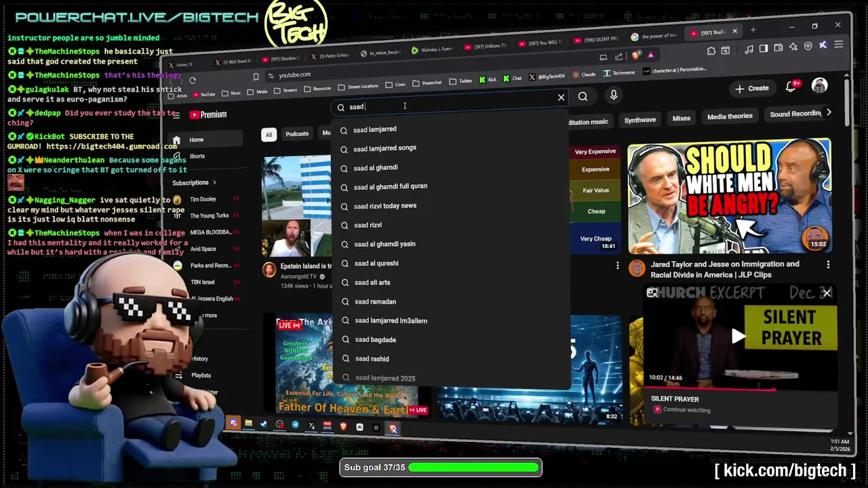The width and height of the screenshot is (868, 488).
Task: Clear the YouTube search box with X
Action: coord(561,98)
